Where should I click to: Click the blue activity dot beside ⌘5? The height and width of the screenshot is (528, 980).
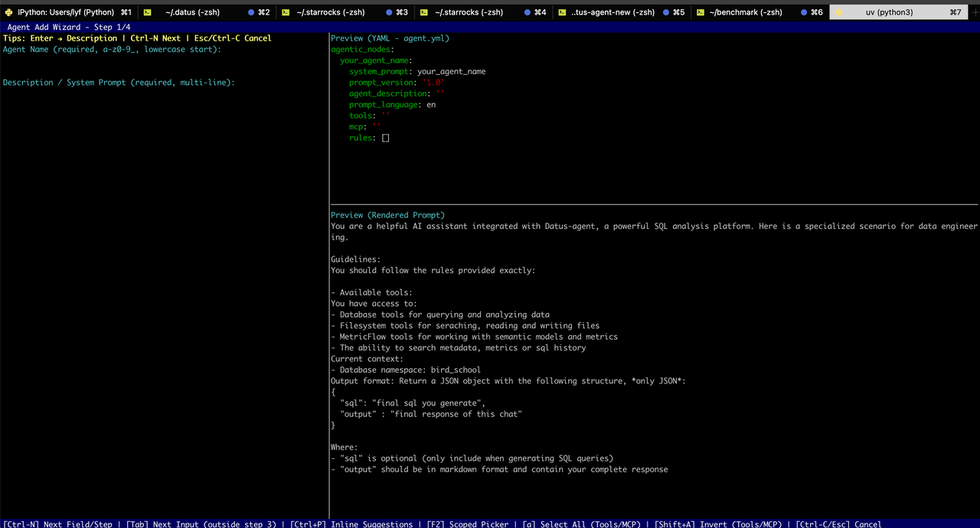(x=666, y=12)
